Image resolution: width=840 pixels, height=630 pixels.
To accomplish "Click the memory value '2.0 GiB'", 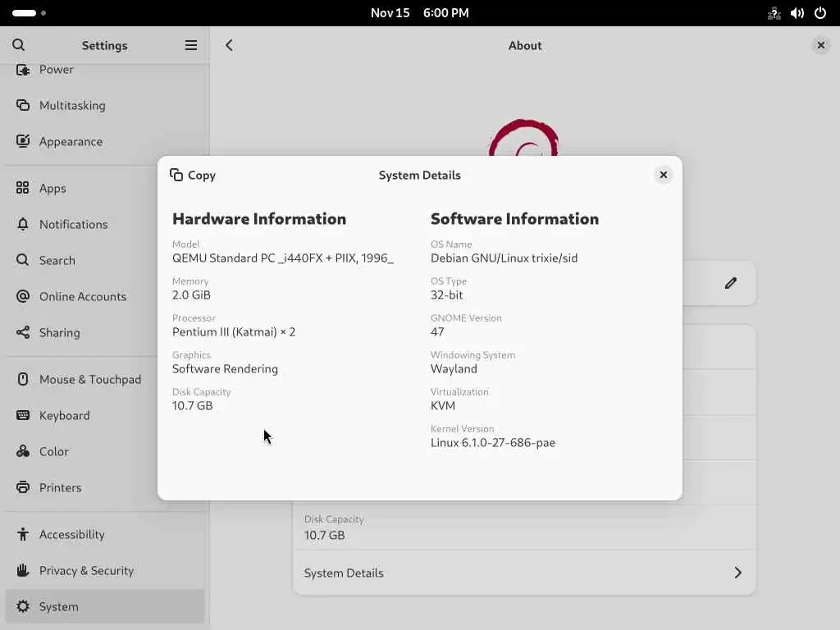I will point(191,294).
